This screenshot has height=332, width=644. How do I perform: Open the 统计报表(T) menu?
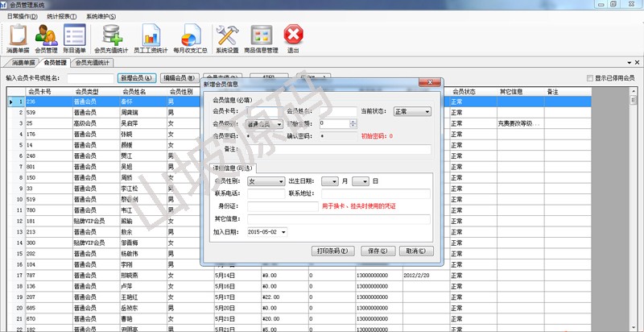pyautogui.click(x=62, y=16)
